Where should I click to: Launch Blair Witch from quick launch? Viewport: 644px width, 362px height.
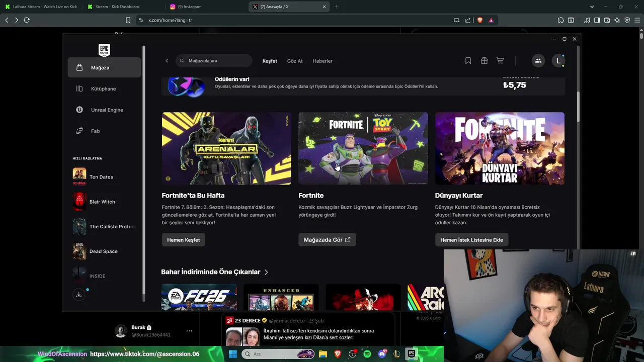point(104,202)
